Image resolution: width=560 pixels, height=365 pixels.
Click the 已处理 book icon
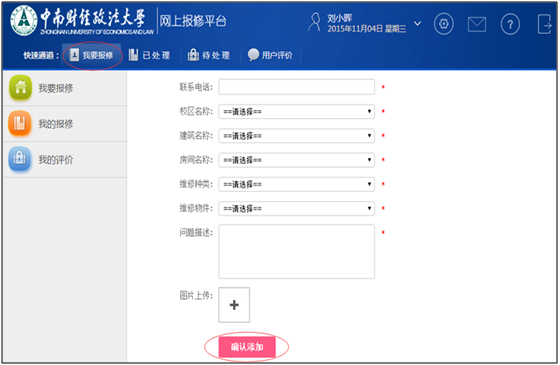pos(133,55)
